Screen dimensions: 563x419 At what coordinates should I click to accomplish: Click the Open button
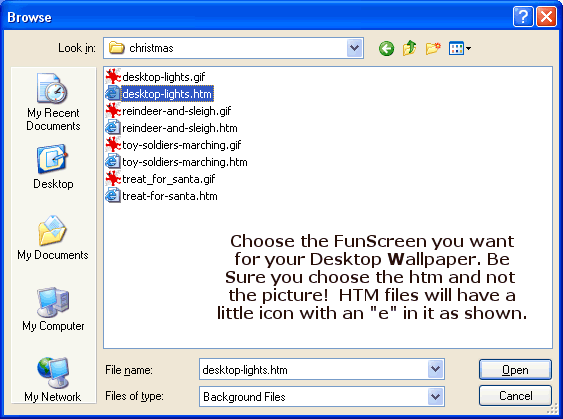click(515, 369)
